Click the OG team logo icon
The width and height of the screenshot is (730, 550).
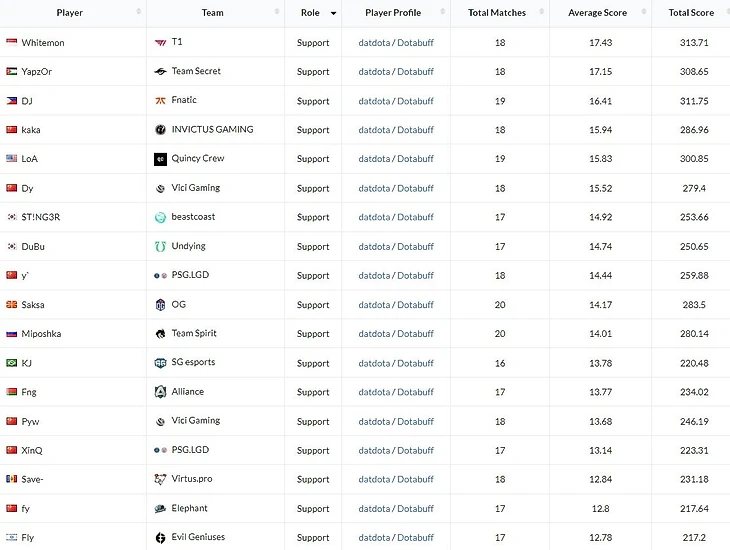coord(160,305)
